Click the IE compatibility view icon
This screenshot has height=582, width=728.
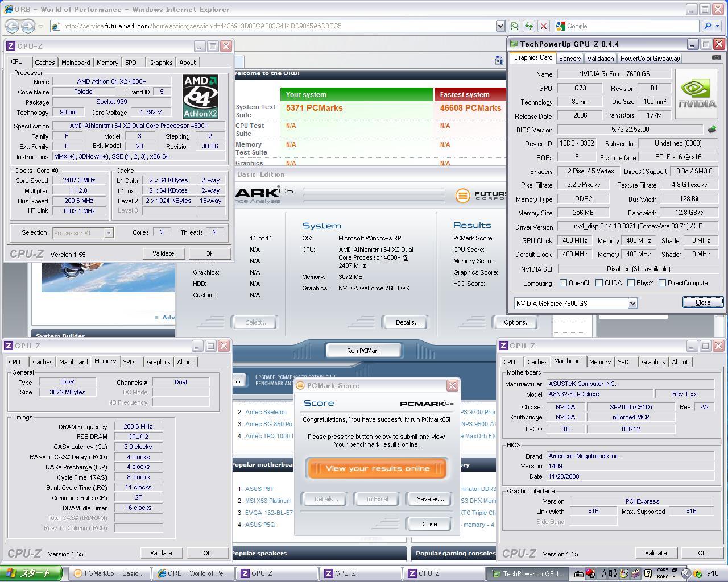tap(514, 26)
